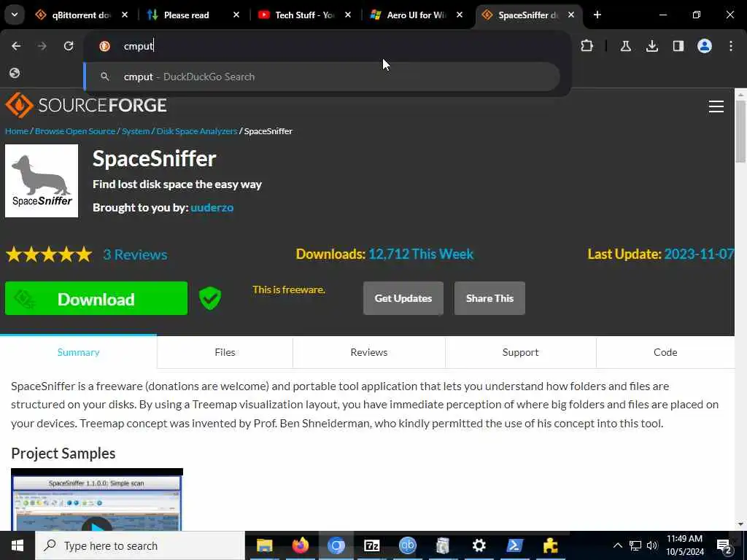The height and width of the screenshot is (560, 747).
Task: Go to Home breadcrumb link
Action: [x=17, y=131]
